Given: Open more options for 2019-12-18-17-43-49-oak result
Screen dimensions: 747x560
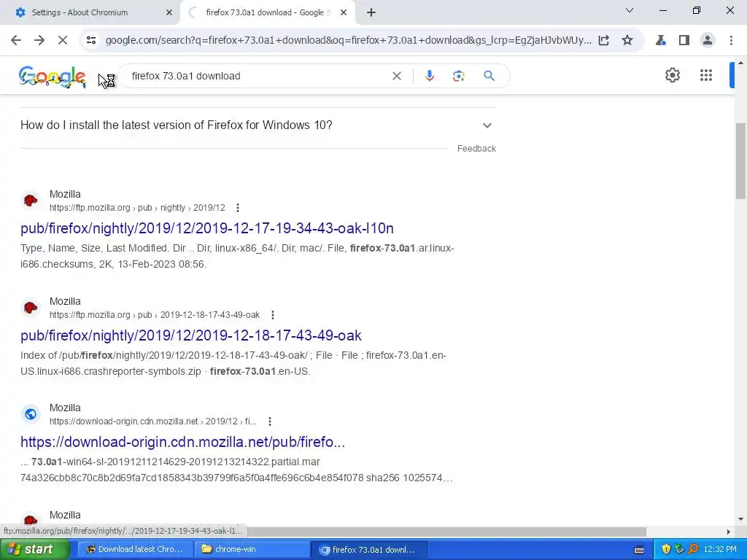Looking at the screenshot, I should click(x=273, y=315).
